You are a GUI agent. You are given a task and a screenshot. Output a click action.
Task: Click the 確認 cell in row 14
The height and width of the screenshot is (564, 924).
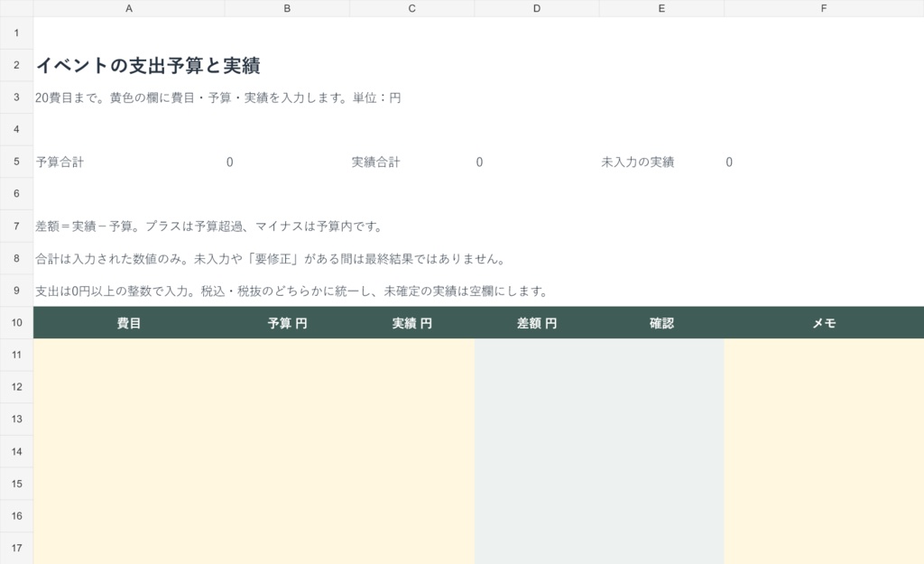[x=661, y=451]
